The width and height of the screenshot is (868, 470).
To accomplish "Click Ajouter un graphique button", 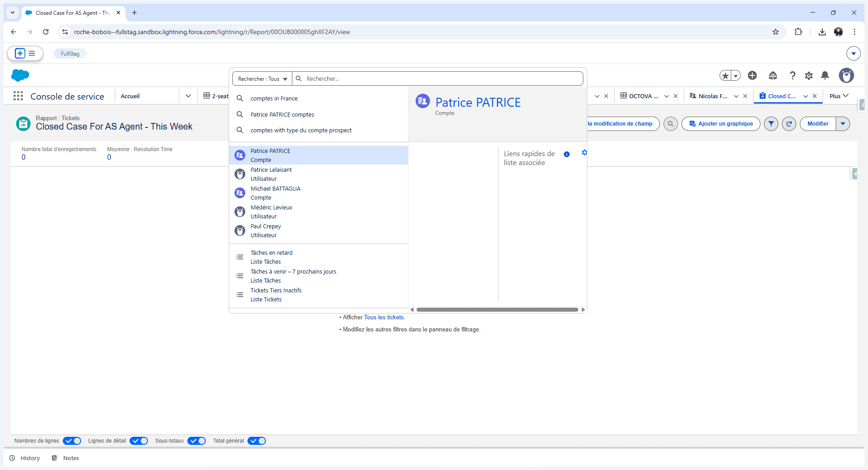I will point(721,124).
